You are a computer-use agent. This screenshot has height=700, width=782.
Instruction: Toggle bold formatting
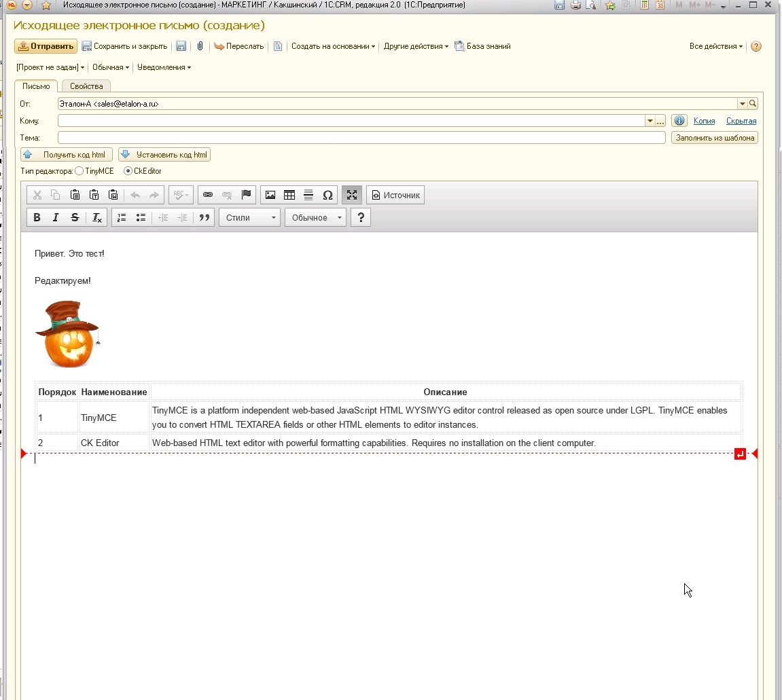pos(37,217)
